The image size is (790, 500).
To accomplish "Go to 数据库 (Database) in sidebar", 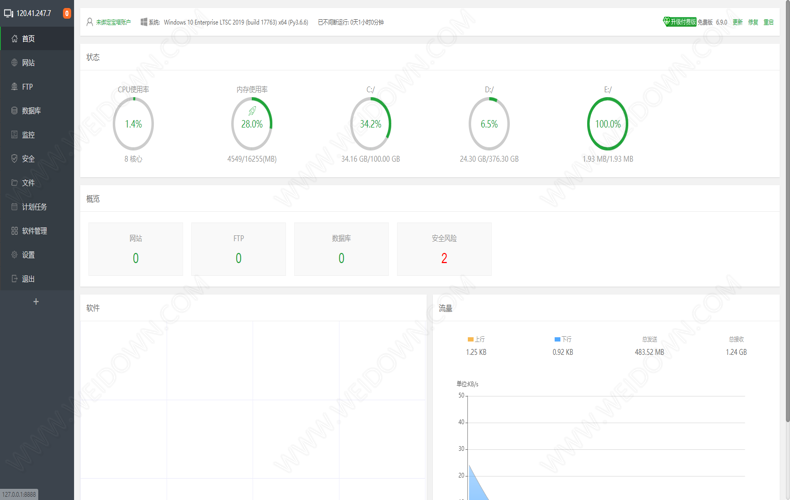I will [30, 111].
